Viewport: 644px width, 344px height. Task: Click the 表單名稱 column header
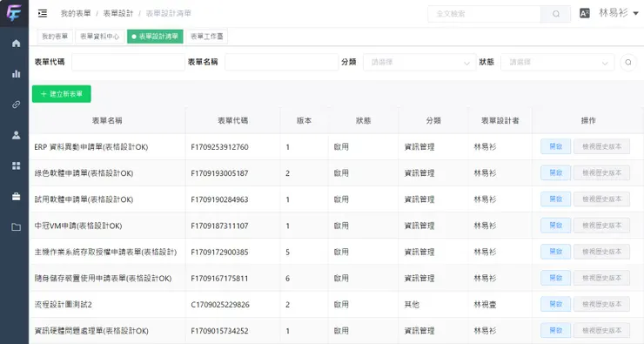107,121
